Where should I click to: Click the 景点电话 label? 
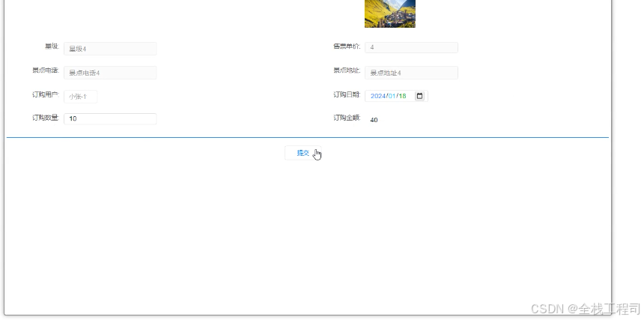tap(46, 70)
